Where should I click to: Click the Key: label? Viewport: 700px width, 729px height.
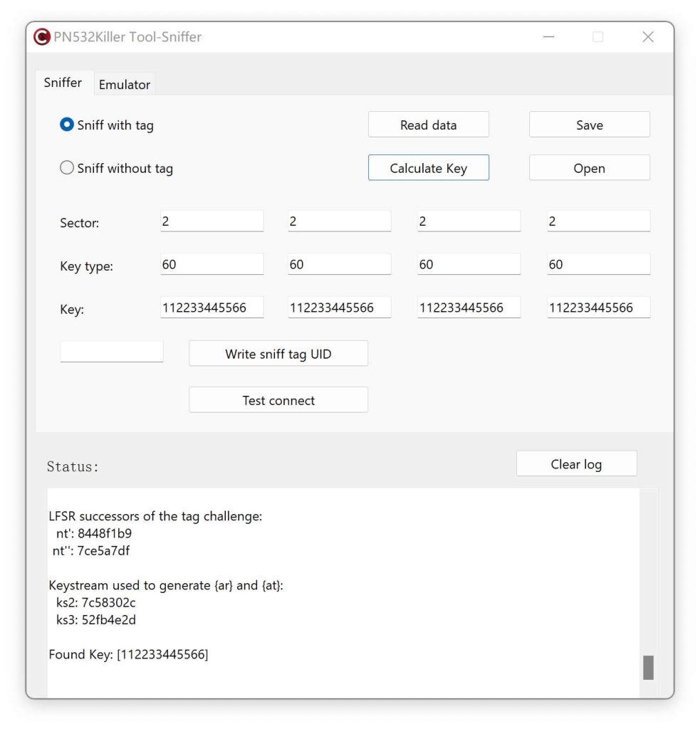pos(72,310)
